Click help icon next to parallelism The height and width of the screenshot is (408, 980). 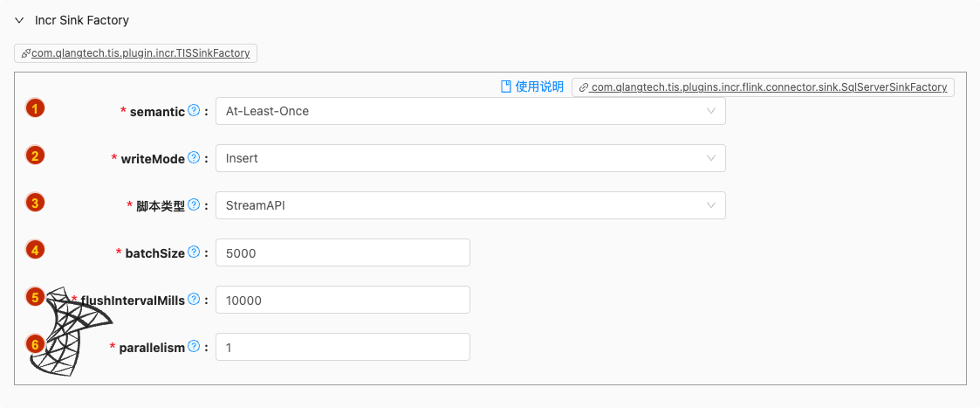pos(194,347)
